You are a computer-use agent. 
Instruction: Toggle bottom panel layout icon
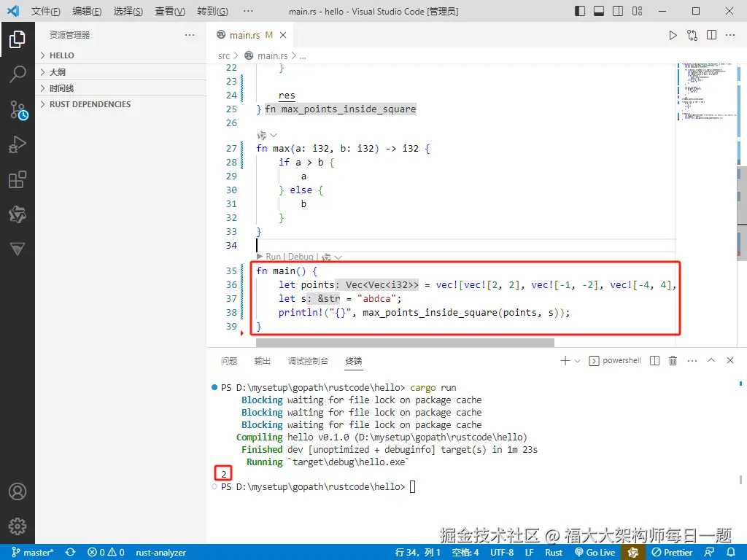[599, 11]
